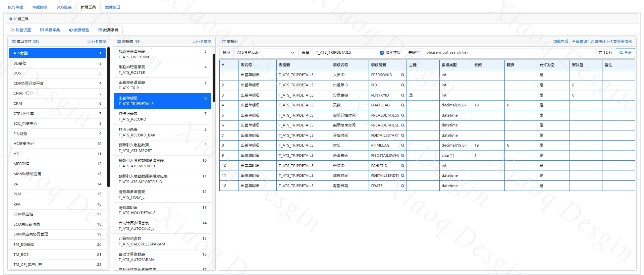Click the 表名 T_ATS_TRIPDETAILS input field
644x275 pixels.
pyautogui.click(x=345, y=53)
